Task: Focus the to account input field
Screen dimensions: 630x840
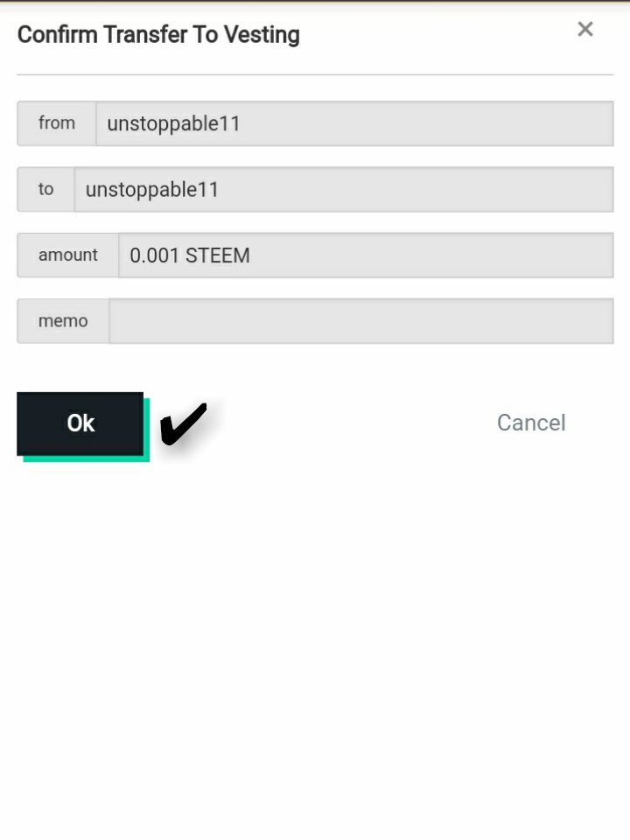Action: click(343, 189)
